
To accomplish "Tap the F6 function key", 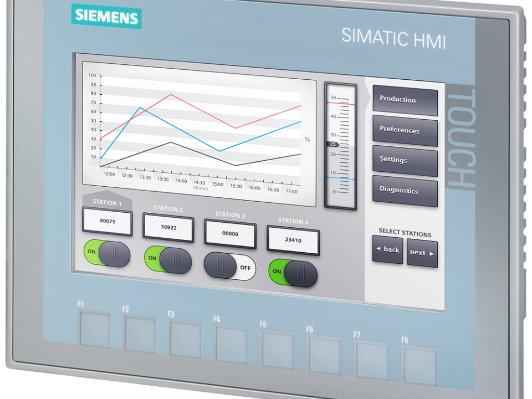I will coord(324,356).
